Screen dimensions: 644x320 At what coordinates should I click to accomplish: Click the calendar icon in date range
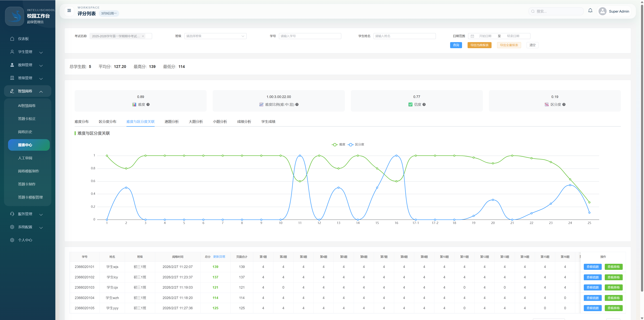(x=472, y=36)
